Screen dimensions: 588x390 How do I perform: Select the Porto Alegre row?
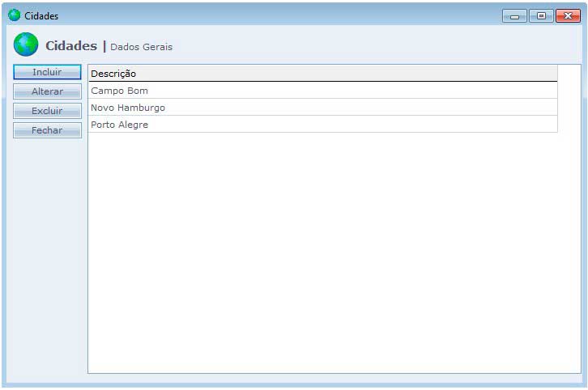pos(120,125)
